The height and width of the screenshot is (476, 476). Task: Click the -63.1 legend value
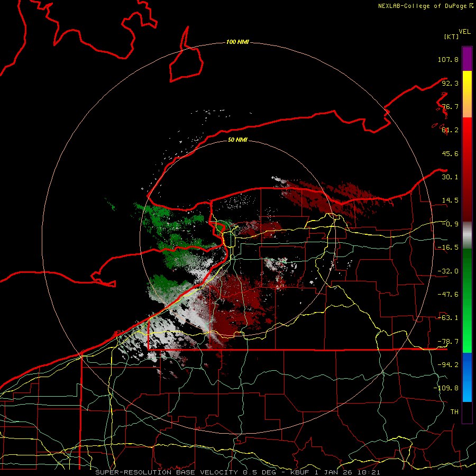tap(448, 318)
